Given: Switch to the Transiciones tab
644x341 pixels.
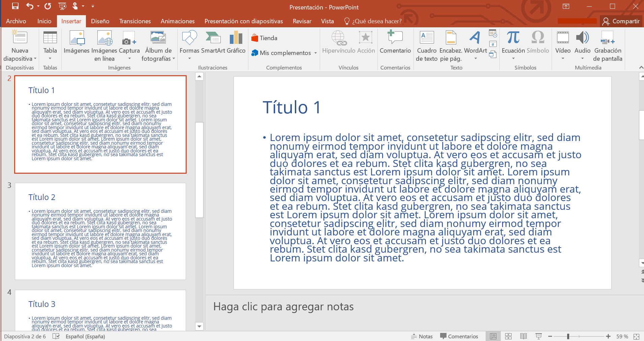Looking at the screenshot, I should (135, 21).
